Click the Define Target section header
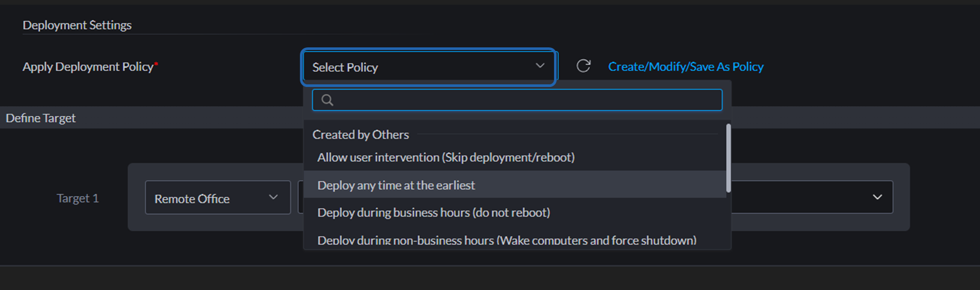 point(41,118)
